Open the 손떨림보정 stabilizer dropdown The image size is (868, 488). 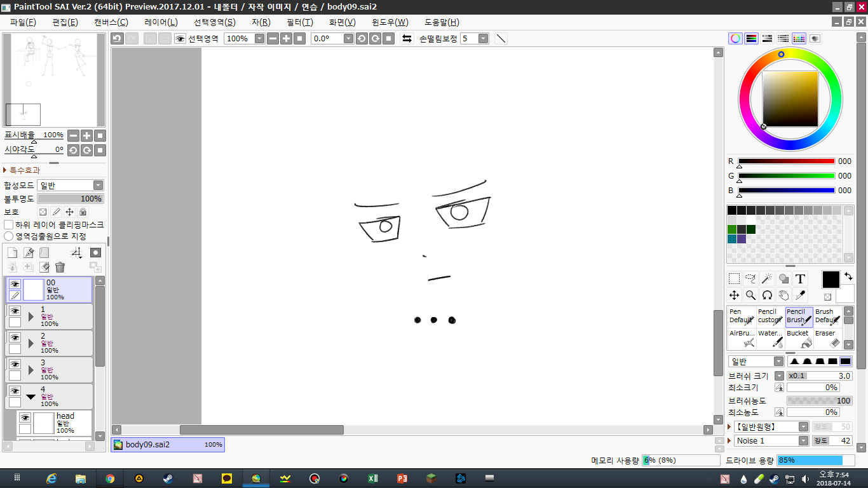(483, 39)
